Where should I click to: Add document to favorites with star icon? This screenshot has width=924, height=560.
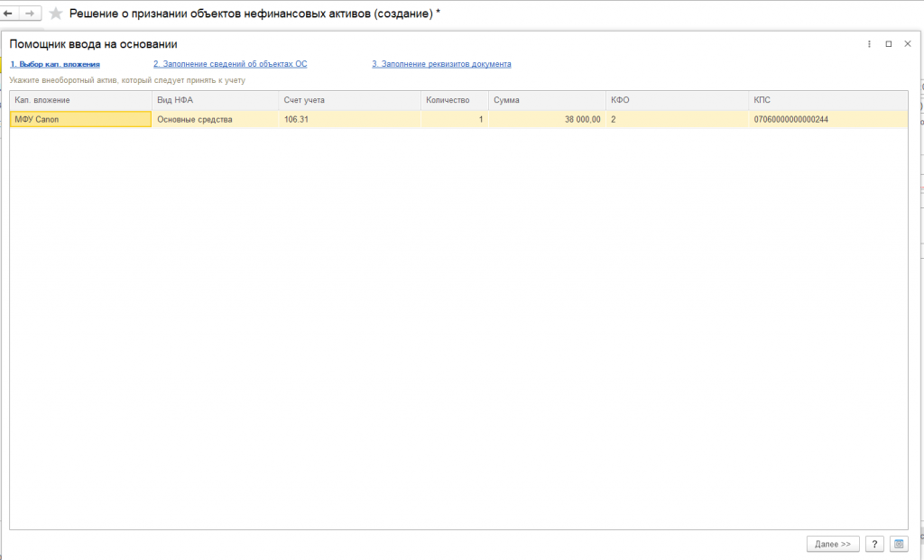pos(55,13)
